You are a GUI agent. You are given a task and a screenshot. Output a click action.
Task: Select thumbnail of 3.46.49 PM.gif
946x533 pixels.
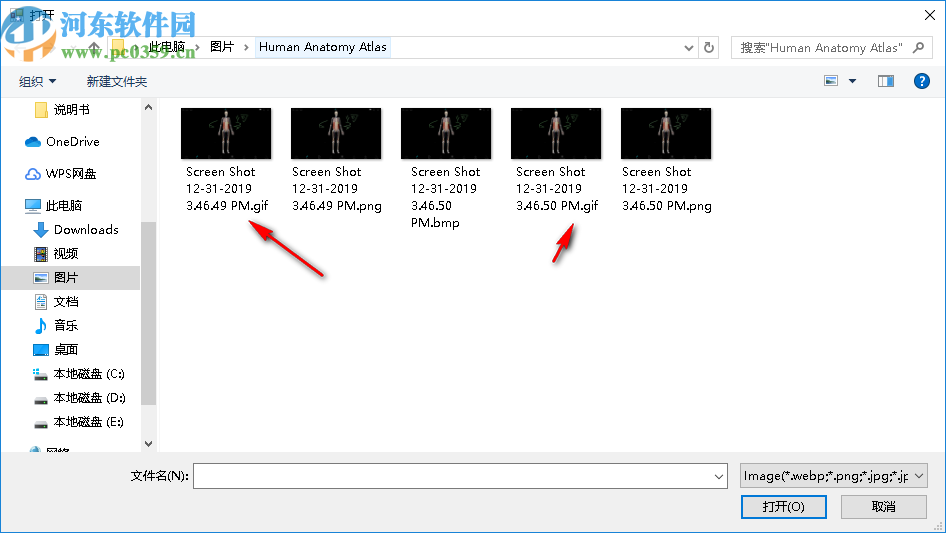click(x=226, y=133)
